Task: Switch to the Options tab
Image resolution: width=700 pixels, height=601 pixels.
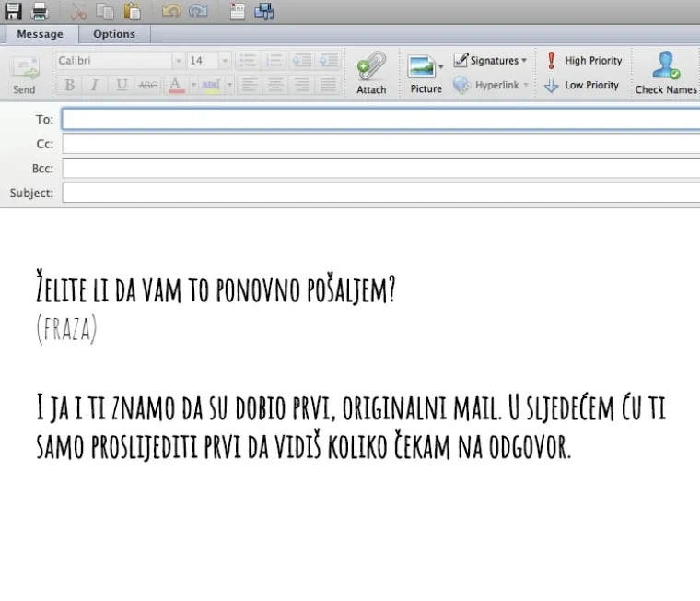Action: [114, 34]
